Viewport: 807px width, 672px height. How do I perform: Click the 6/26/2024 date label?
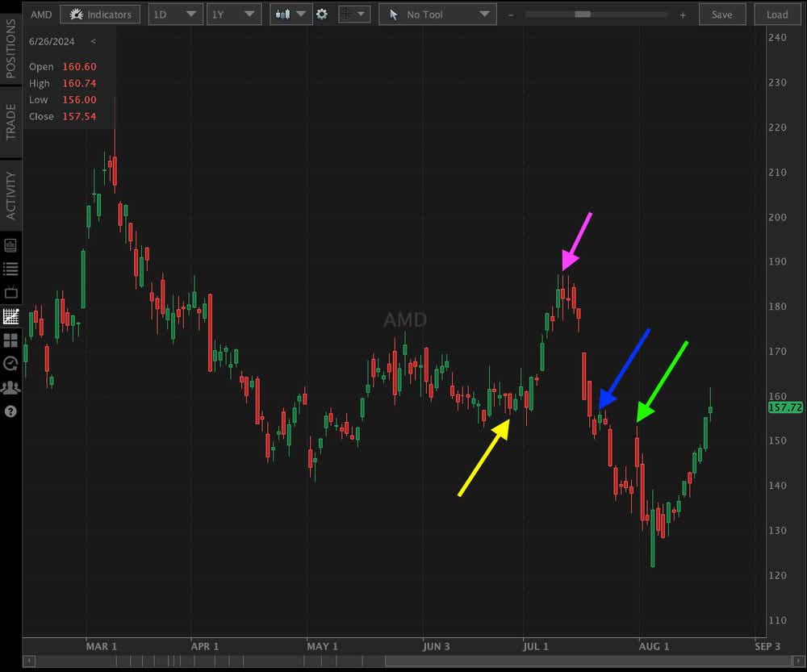(52, 41)
